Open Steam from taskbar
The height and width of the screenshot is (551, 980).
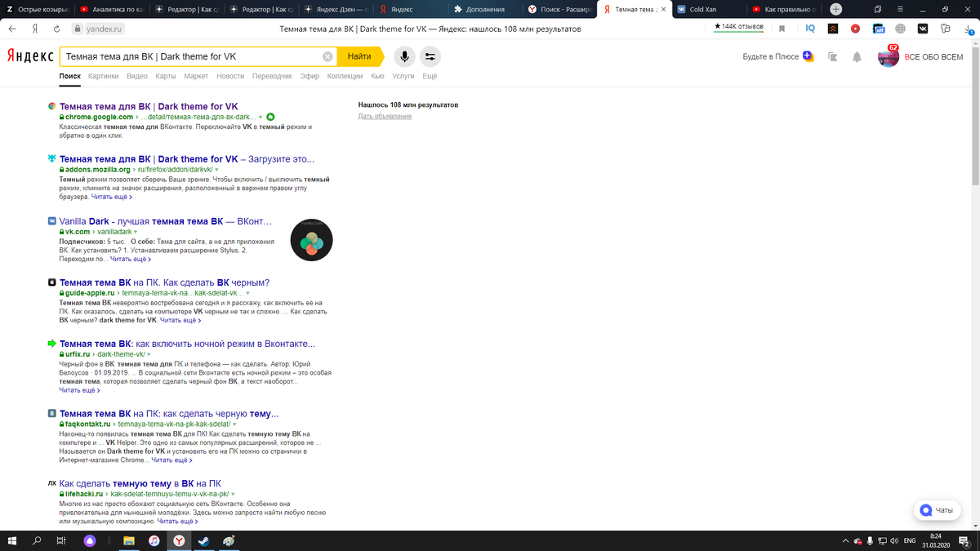point(203,540)
